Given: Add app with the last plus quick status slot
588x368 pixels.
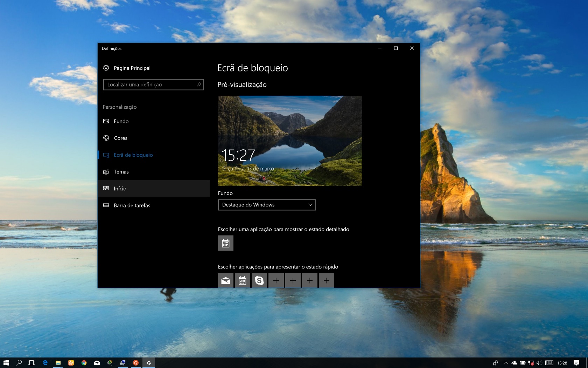Looking at the screenshot, I should tap(327, 281).
